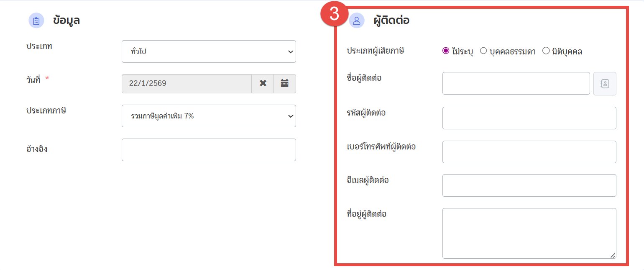Image resolution: width=644 pixels, height=270 pixels.
Task: Click the ชื่อผู้ติดต่อ name field
Action: pyautogui.click(x=516, y=83)
